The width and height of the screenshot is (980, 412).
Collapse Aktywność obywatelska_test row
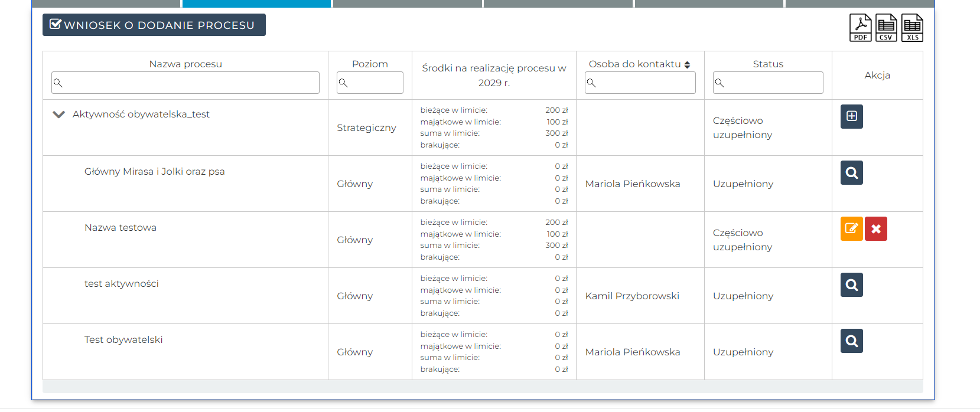58,115
